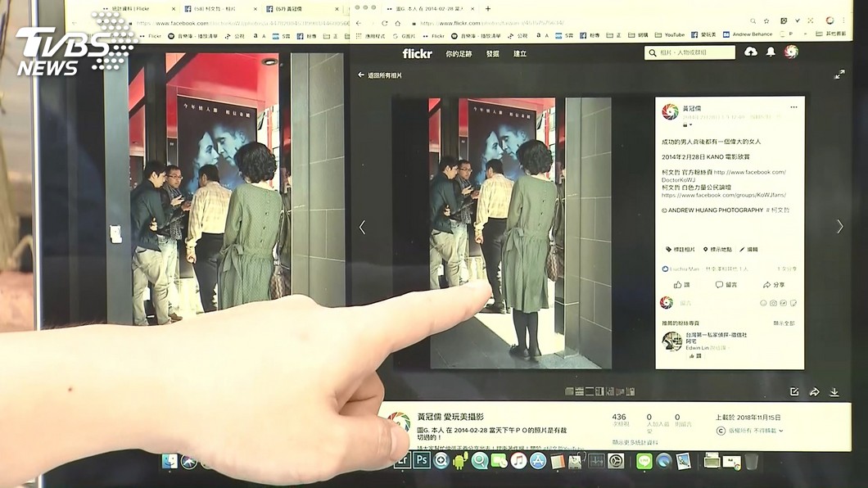Screen dimensions: 868x488
Task: Click the 編輯 edit button in post
Action: [749, 250]
